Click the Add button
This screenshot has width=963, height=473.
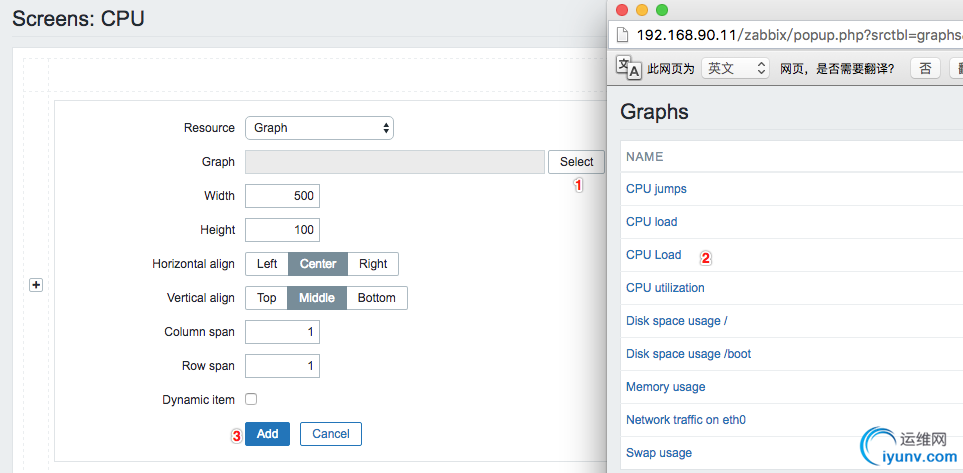[x=267, y=434]
